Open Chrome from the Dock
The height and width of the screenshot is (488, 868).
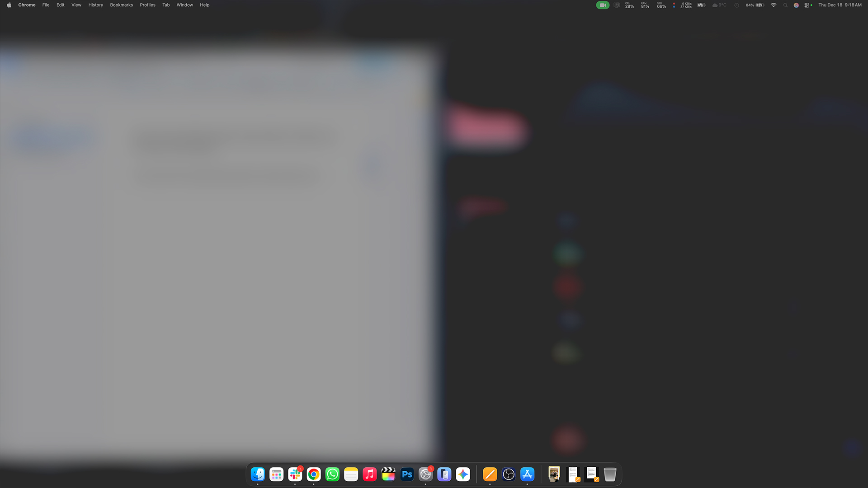point(313,474)
